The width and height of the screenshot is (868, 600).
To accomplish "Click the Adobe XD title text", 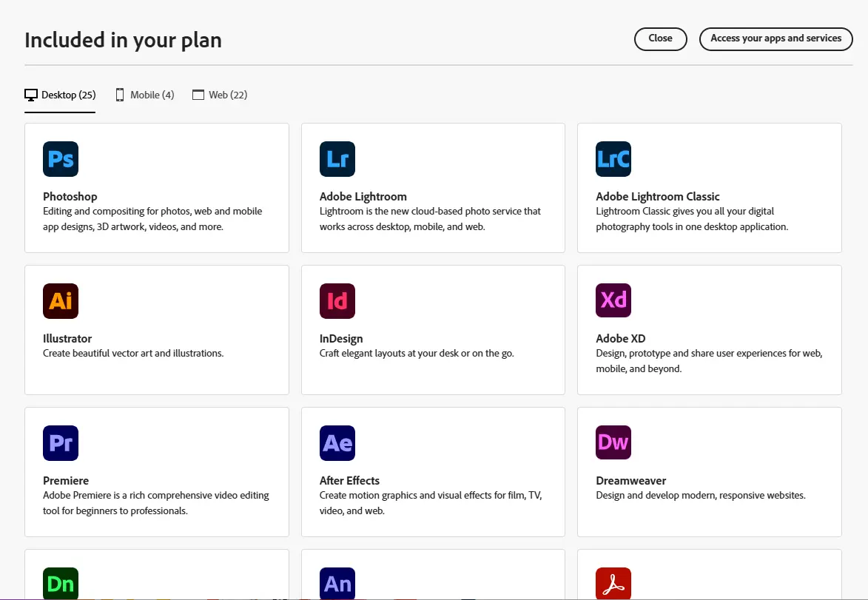I will [x=621, y=339].
